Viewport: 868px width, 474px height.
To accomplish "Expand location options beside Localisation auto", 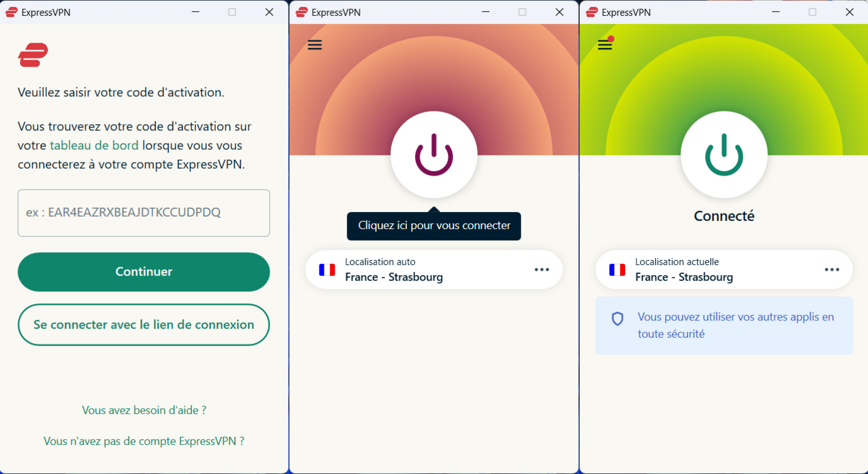I will 542,269.
